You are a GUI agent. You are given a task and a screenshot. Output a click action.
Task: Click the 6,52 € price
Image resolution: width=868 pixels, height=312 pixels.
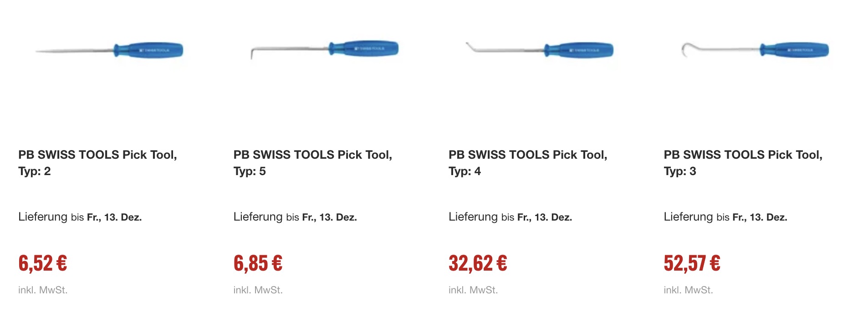coord(43,263)
